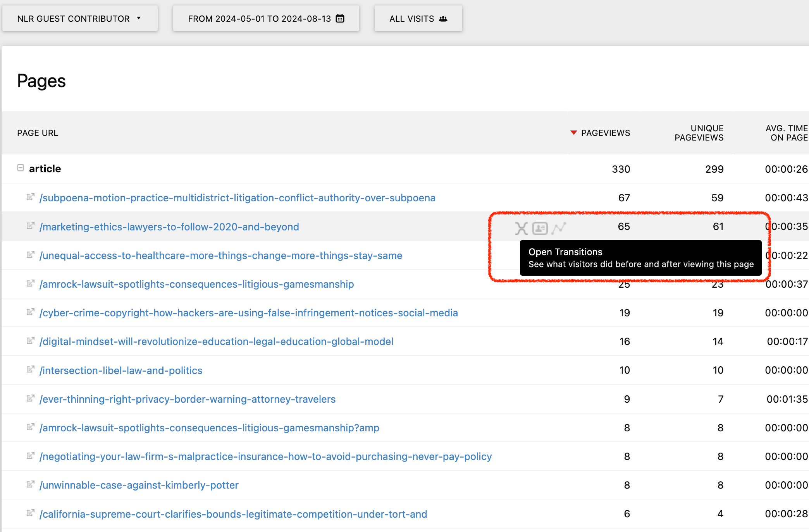
Task: Toggle the article row collapse button
Action: tap(20, 168)
